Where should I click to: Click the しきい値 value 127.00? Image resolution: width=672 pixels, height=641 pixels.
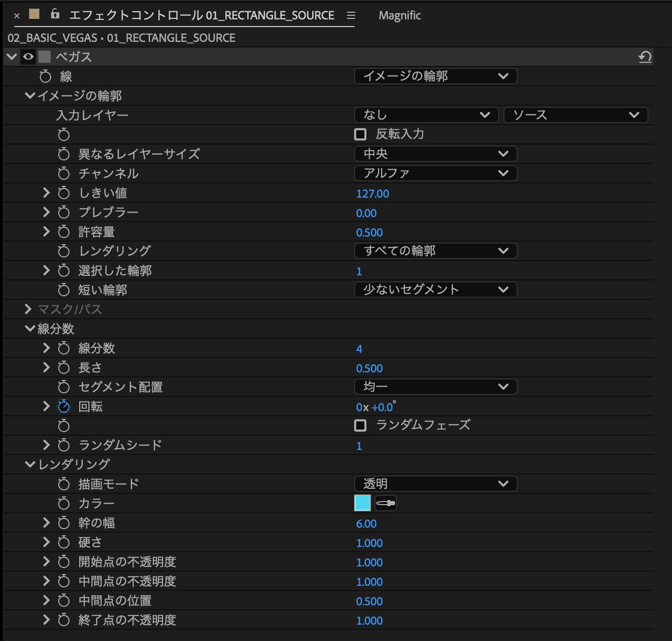coord(373,194)
